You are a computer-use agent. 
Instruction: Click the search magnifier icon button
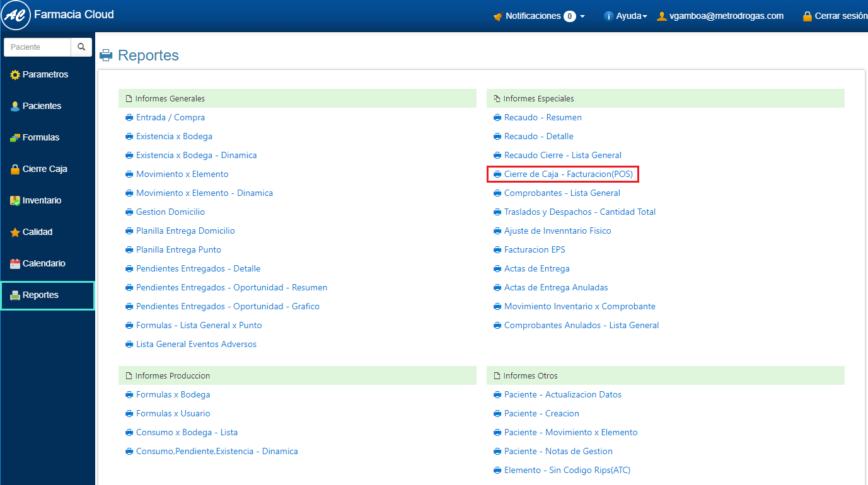coord(81,47)
